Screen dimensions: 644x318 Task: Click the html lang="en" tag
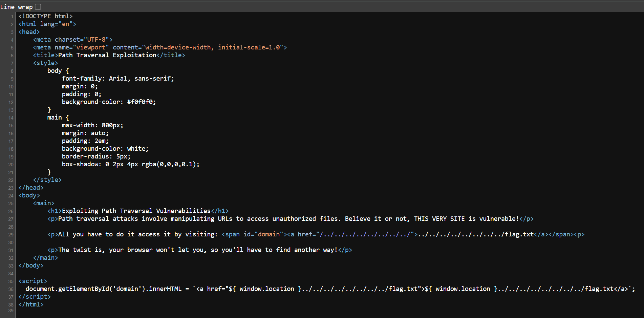(47, 24)
